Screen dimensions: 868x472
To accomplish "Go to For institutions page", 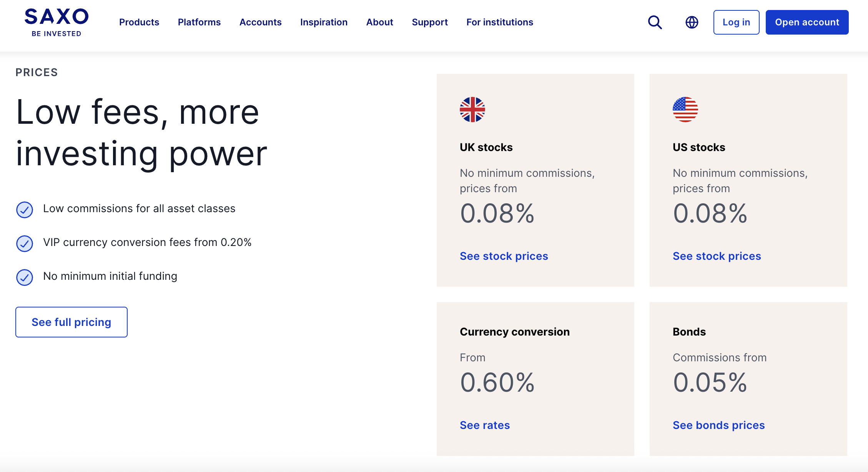I will click(x=499, y=22).
